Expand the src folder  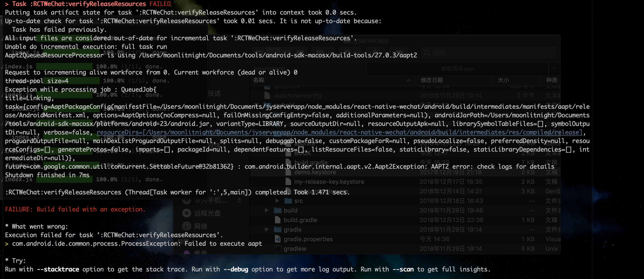click(x=277, y=201)
